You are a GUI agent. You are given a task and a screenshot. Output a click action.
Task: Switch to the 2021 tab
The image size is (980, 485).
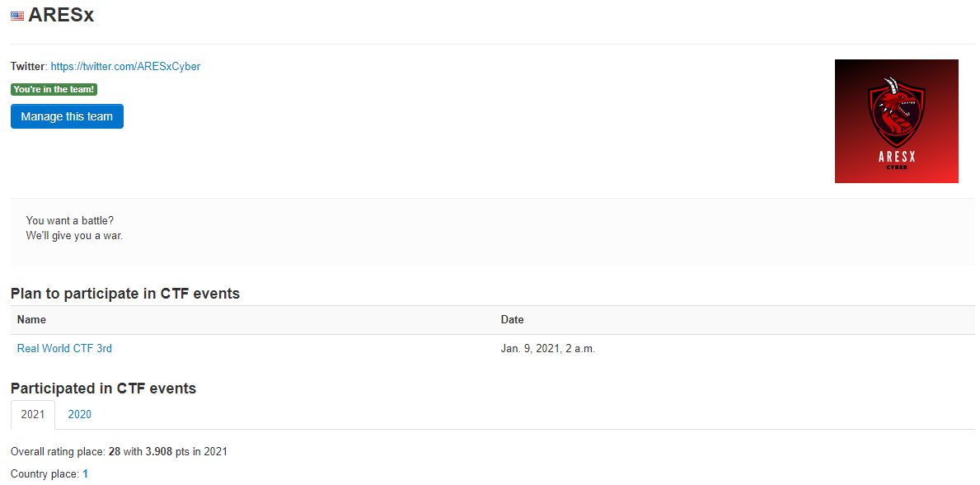32,414
